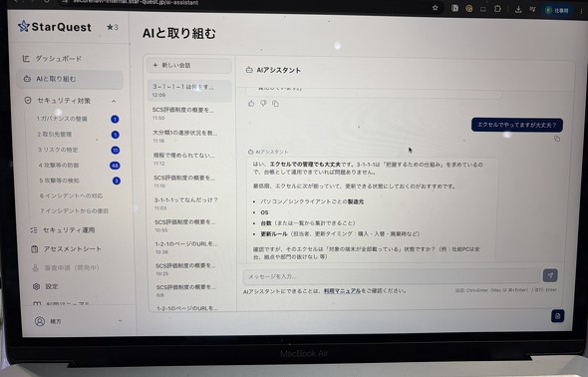588x377 pixels.
Task: Copy the user message with copy icon
Action: 557,139
